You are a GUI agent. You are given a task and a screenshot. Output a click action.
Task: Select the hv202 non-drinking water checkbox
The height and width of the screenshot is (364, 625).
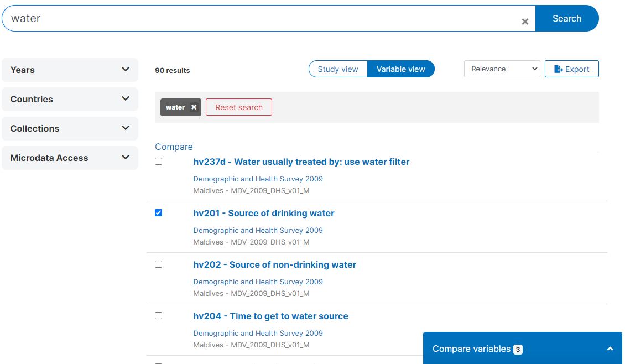click(159, 264)
